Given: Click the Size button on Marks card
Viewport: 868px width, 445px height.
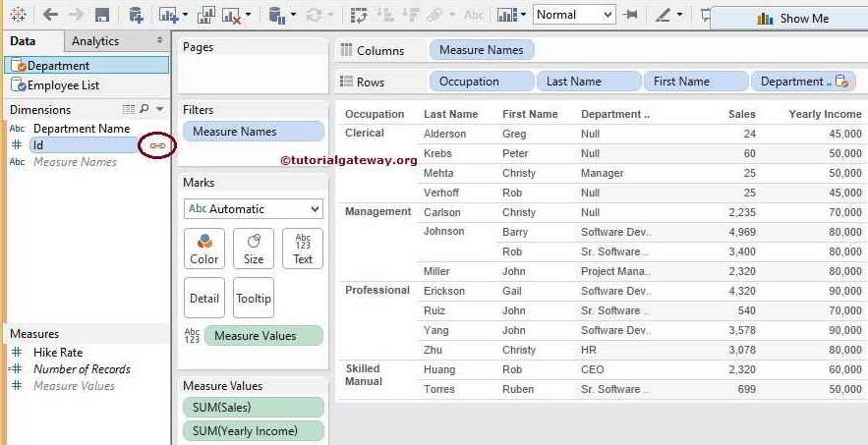Looking at the screenshot, I should [254, 249].
